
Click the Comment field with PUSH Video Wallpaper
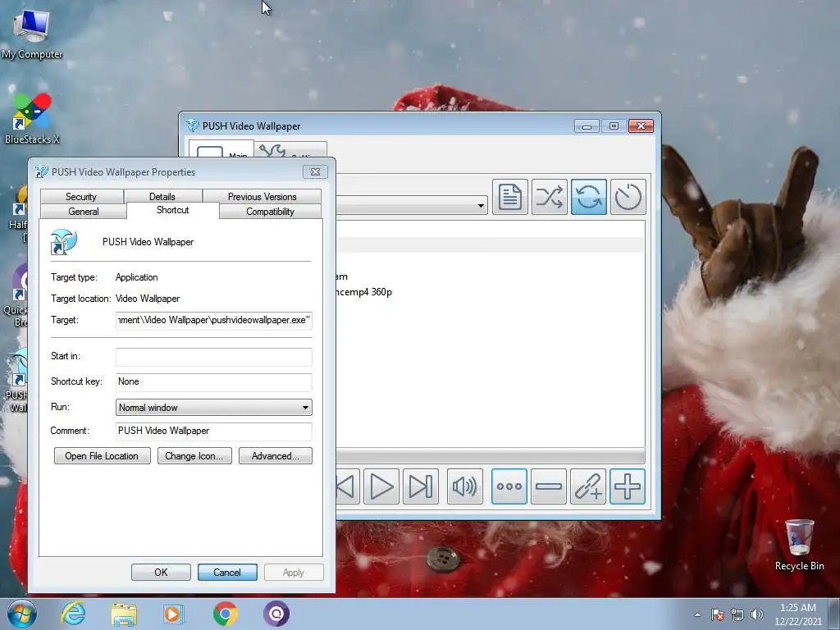(x=214, y=431)
